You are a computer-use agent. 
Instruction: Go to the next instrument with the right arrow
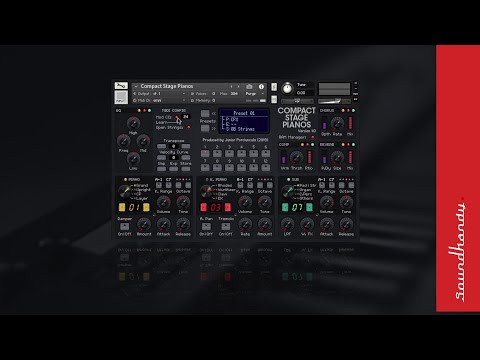point(238,87)
